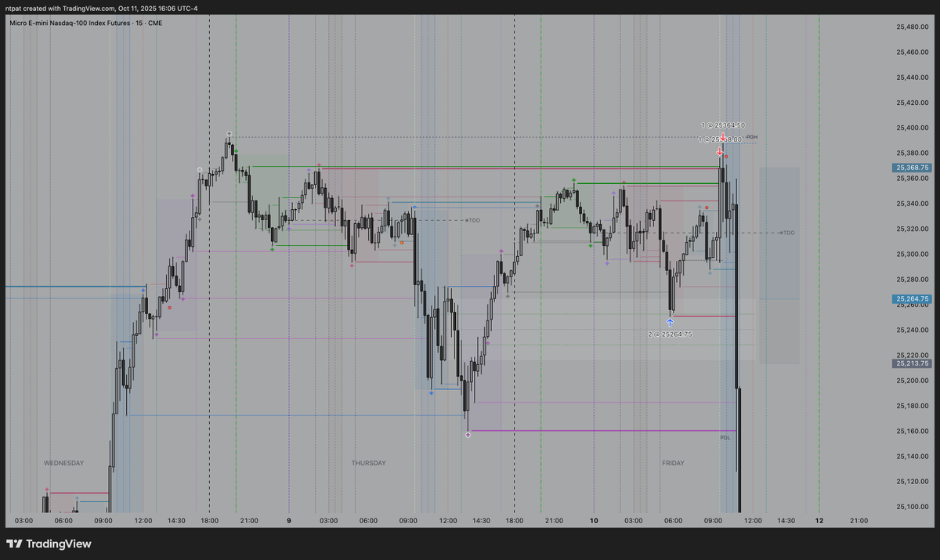Click the 25,100.00 price axis label
The image size is (940, 560).
[912, 507]
